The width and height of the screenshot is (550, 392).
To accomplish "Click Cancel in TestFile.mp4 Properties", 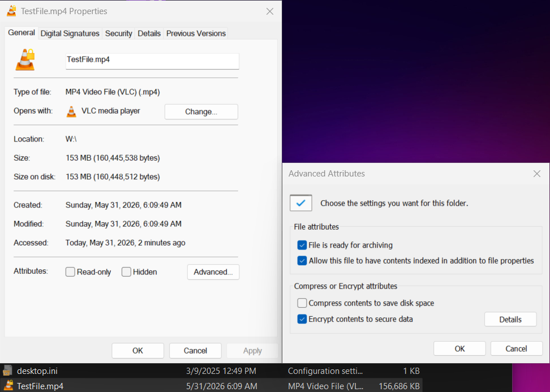I will (195, 351).
